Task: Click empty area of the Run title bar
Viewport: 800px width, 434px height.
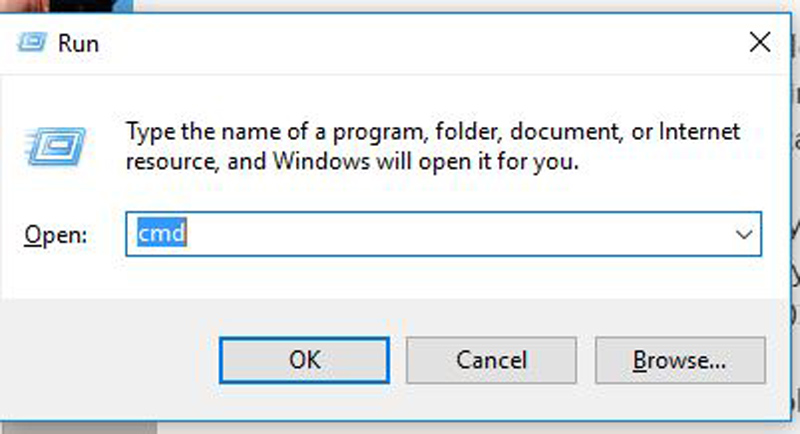Action: (400, 44)
